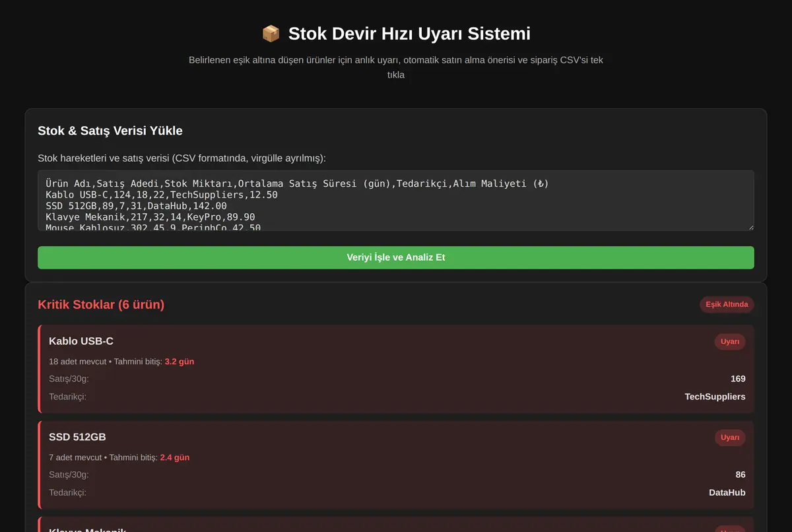Click the Uyarı badge on Kablo USB-C card

coord(730,341)
